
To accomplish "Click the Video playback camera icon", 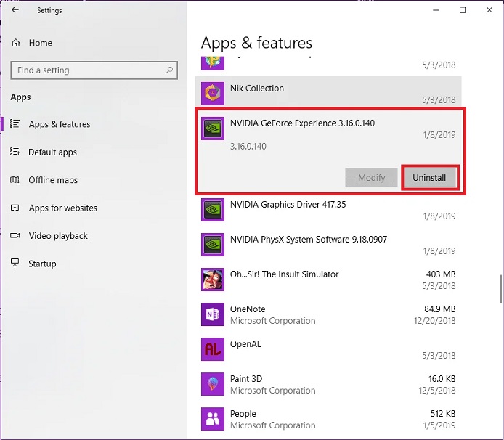I will tap(15, 235).
